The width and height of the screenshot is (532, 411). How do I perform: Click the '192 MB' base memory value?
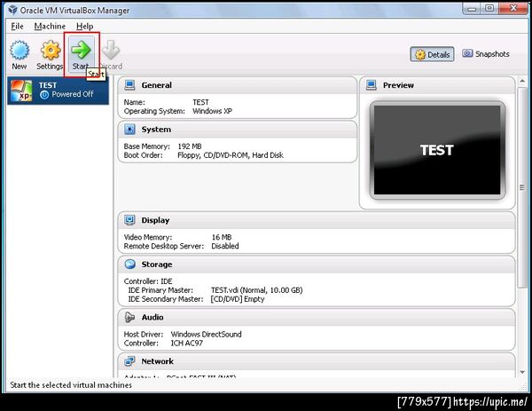(x=190, y=146)
